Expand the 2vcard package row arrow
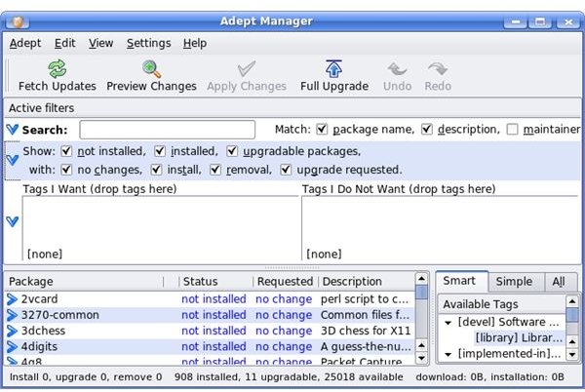The width and height of the screenshot is (585, 392). tap(13, 299)
